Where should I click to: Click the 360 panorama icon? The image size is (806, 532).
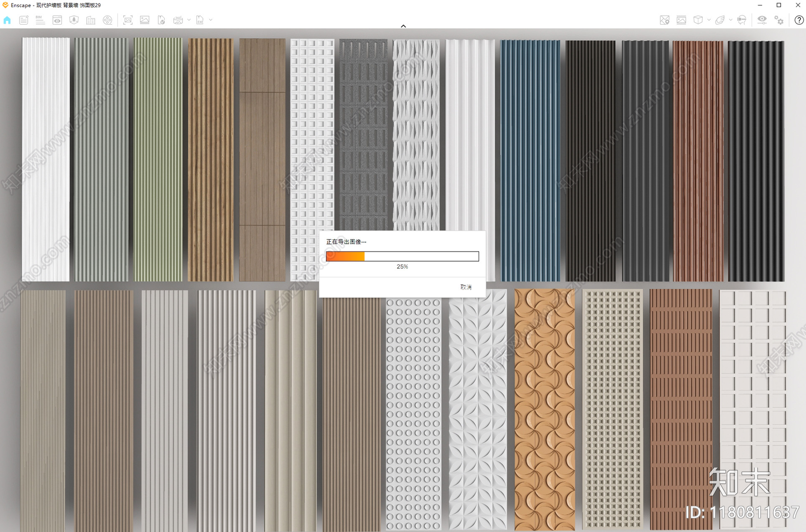[178, 20]
